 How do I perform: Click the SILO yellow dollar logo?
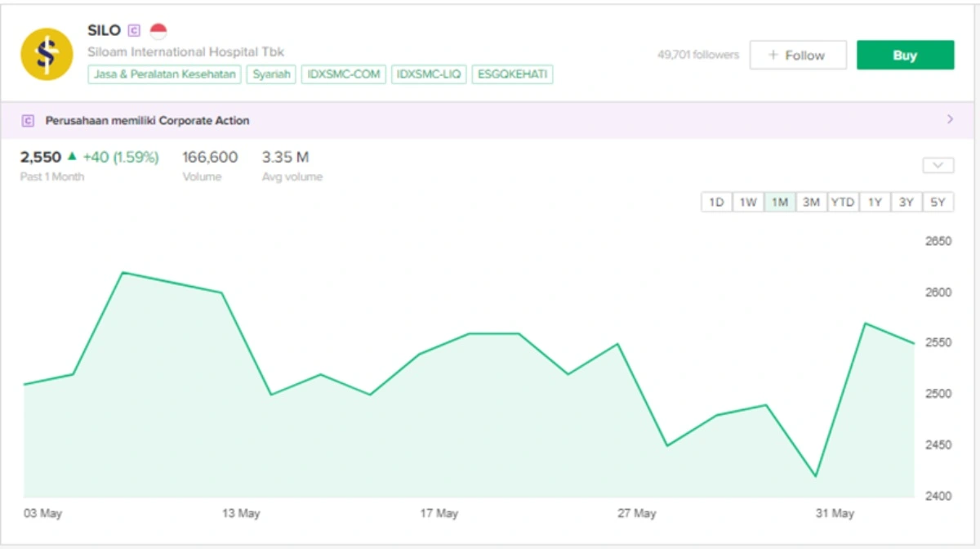(47, 55)
